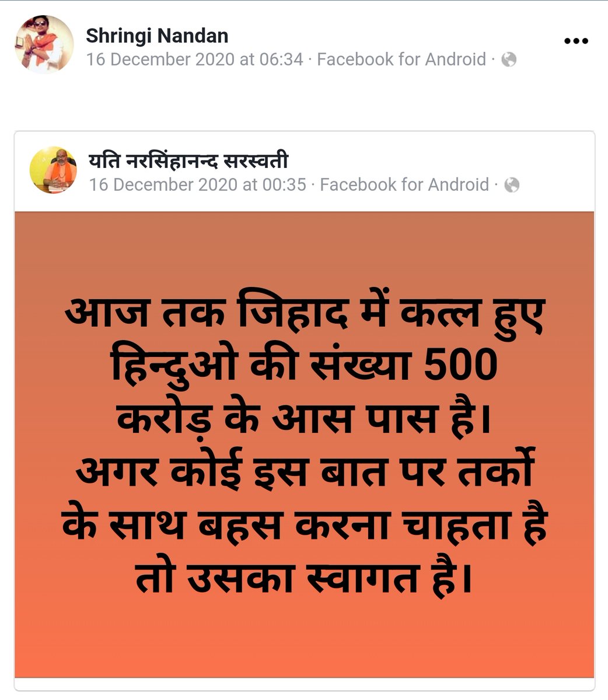Visit Shringi Nandan's profile name link
The height and width of the screenshot is (700, 608).
(157, 36)
